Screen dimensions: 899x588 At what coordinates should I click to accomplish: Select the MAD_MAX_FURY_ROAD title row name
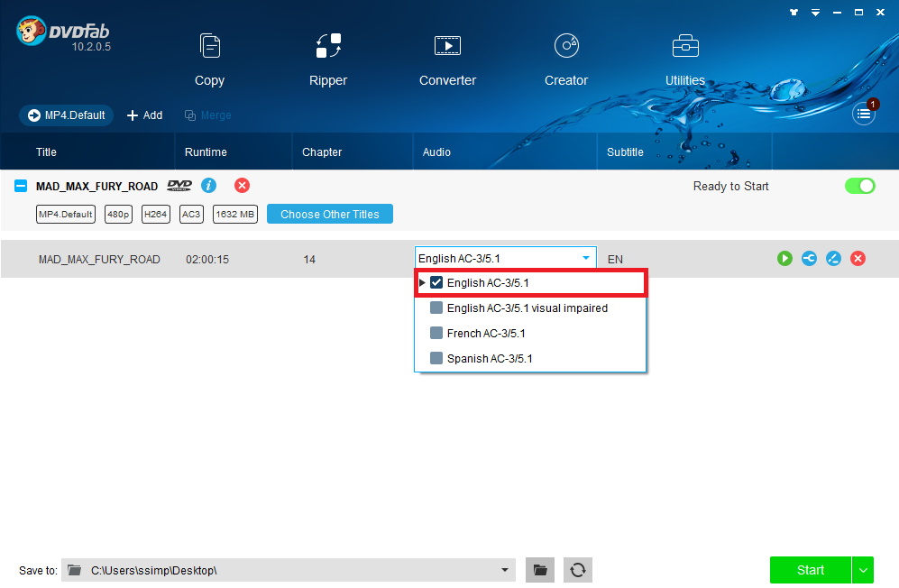[x=99, y=260]
